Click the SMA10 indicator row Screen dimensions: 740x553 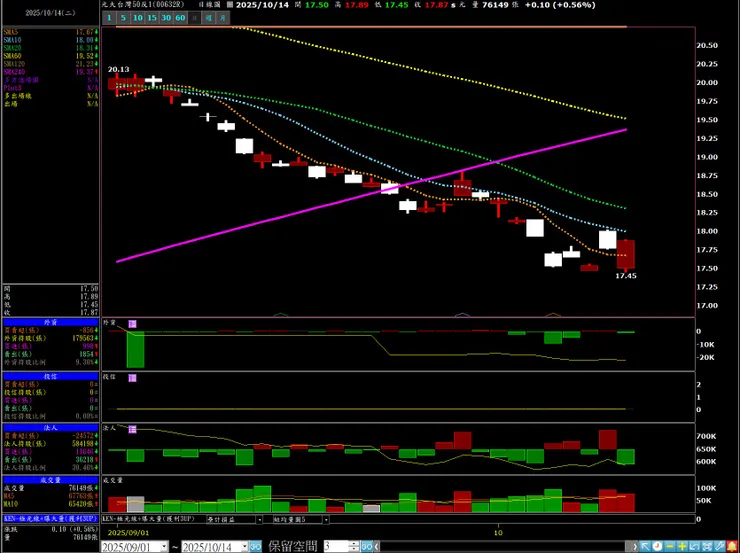(x=50, y=40)
